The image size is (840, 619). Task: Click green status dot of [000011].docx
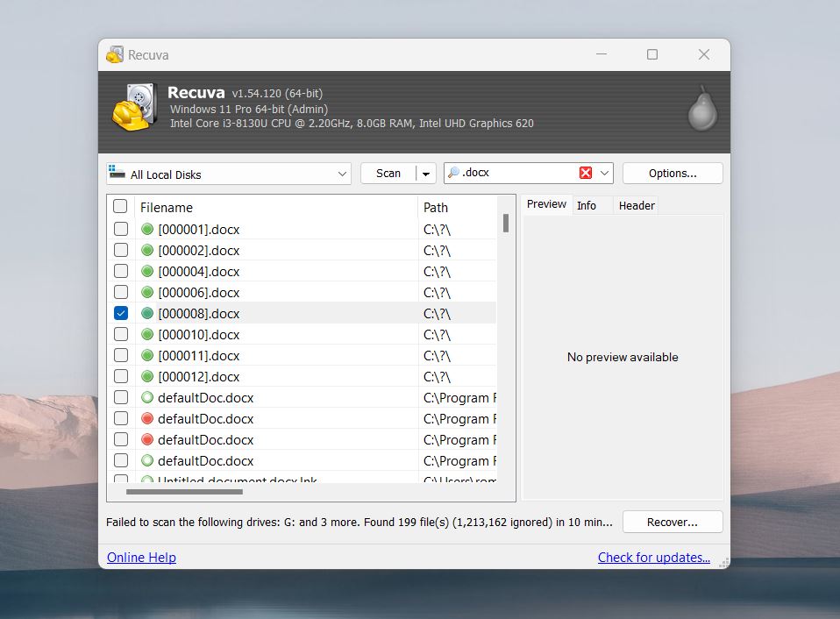click(x=147, y=356)
